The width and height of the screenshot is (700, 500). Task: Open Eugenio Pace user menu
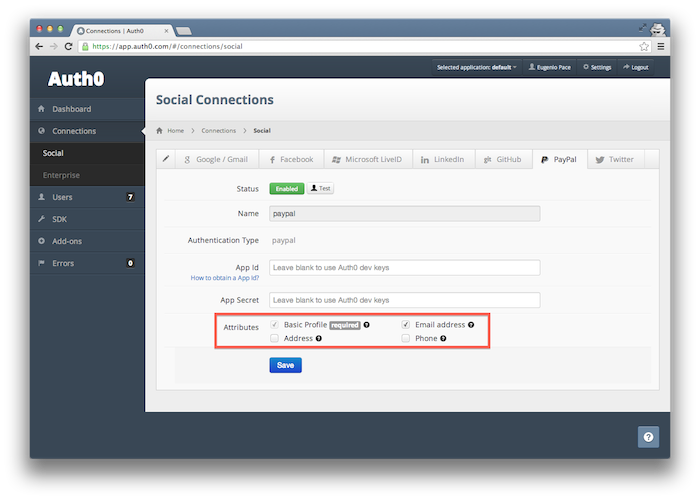point(550,67)
